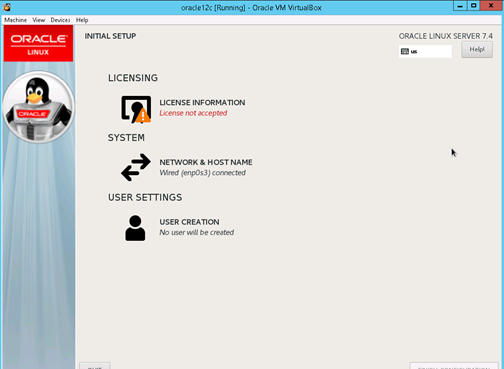The height and width of the screenshot is (369, 504).
Task: Click 'No user will be created' text
Action: click(x=197, y=232)
